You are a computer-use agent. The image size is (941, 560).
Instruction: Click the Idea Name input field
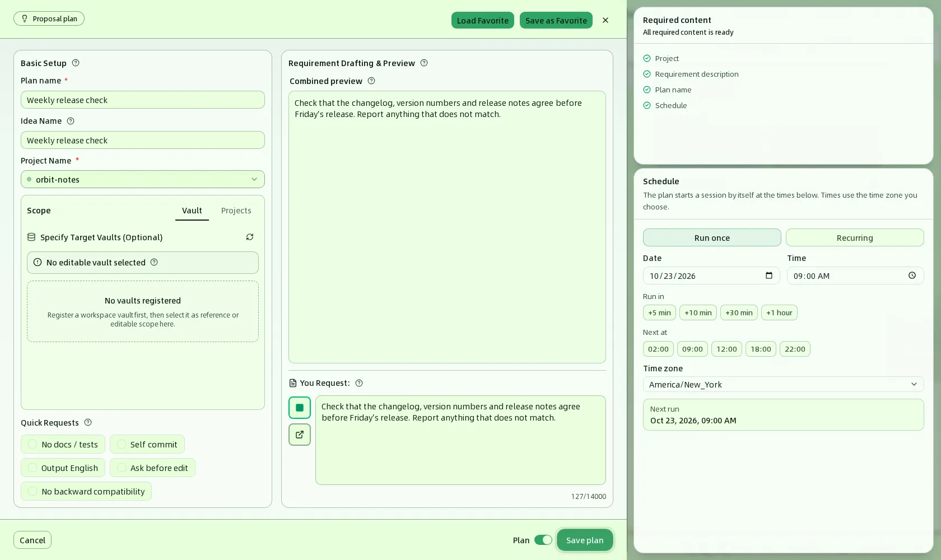click(x=143, y=140)
